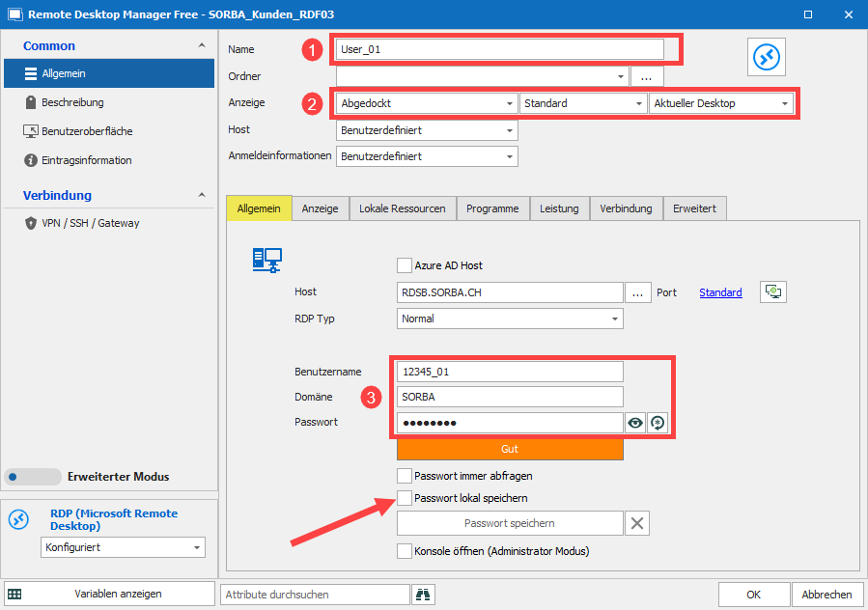Enable the Azure AD Host checkbox
The width and height of the screenshot is (868, 610).
click(405, 265)
